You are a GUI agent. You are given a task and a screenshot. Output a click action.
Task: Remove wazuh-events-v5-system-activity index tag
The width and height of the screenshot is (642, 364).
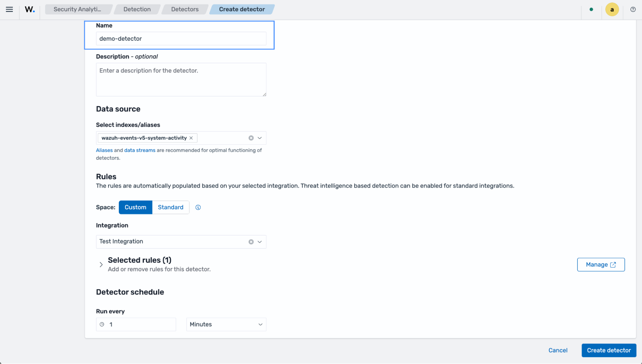pos(191,138)
